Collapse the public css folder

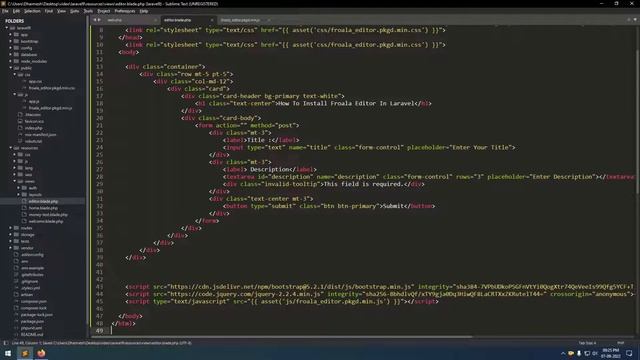(x=15, y=75)
